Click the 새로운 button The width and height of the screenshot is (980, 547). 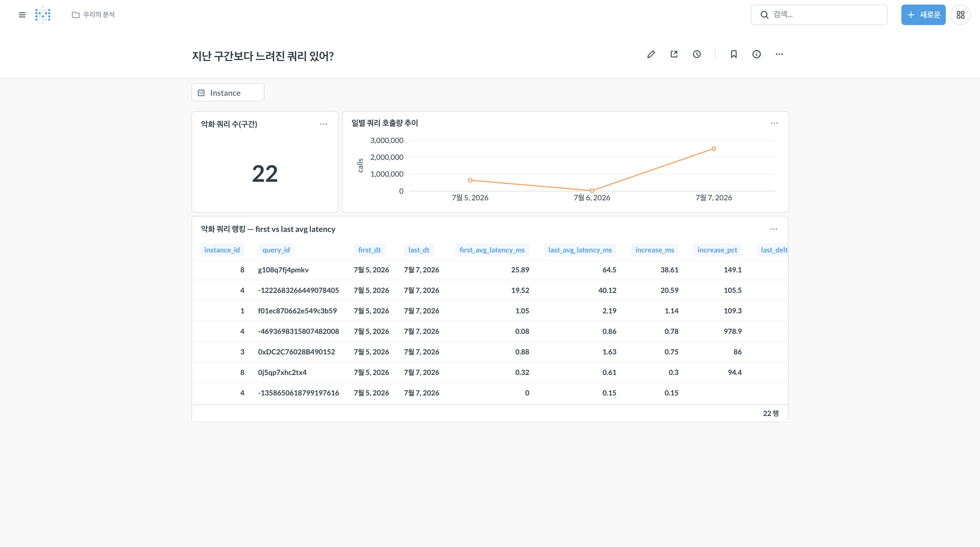click(x=923, y=15)
